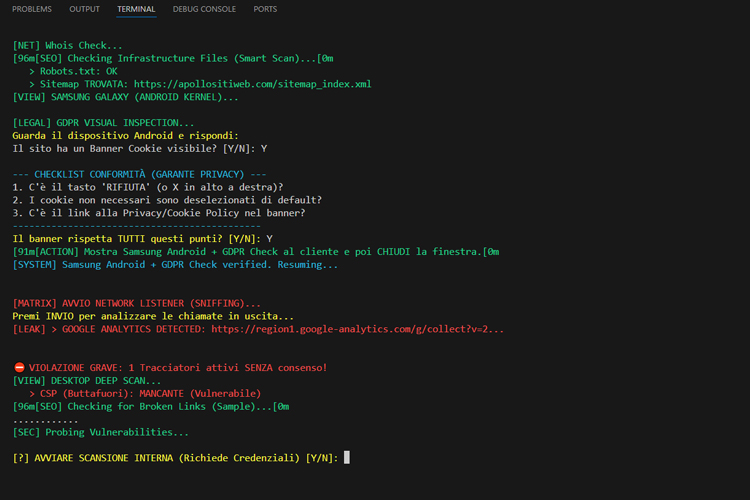This screenshot has width=750, height=500.
Task: Click the '[NET] Whois Check...' line
Action: pyautogui.click(x=68, y=46)
